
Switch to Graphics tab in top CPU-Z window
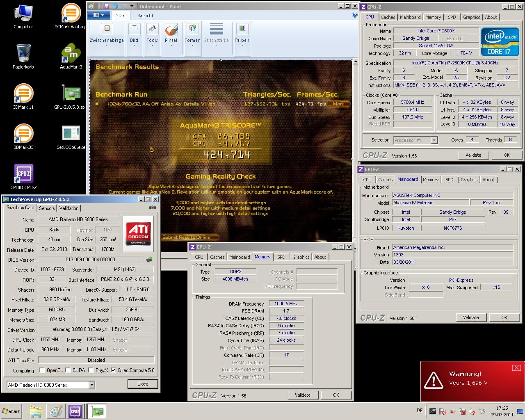(x=471, y=17)
